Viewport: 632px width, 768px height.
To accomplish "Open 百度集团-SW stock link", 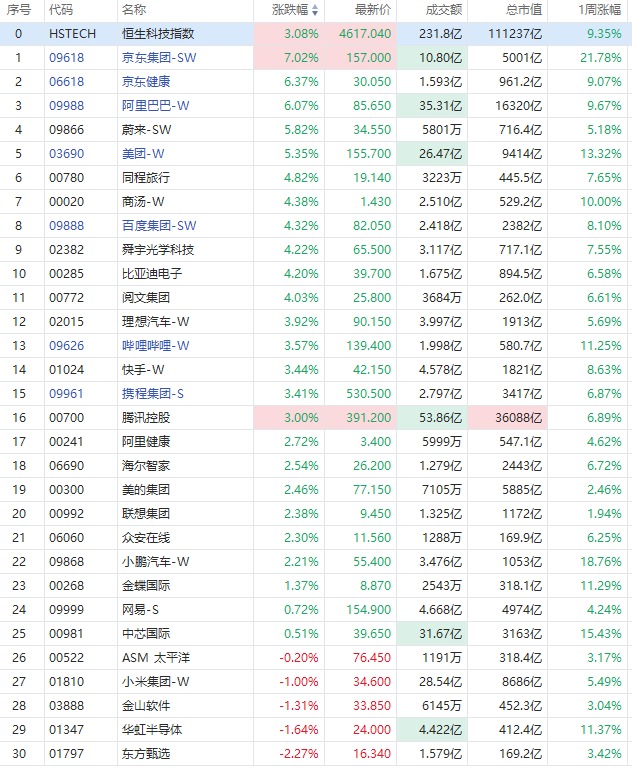I will (x=159, y=226).
